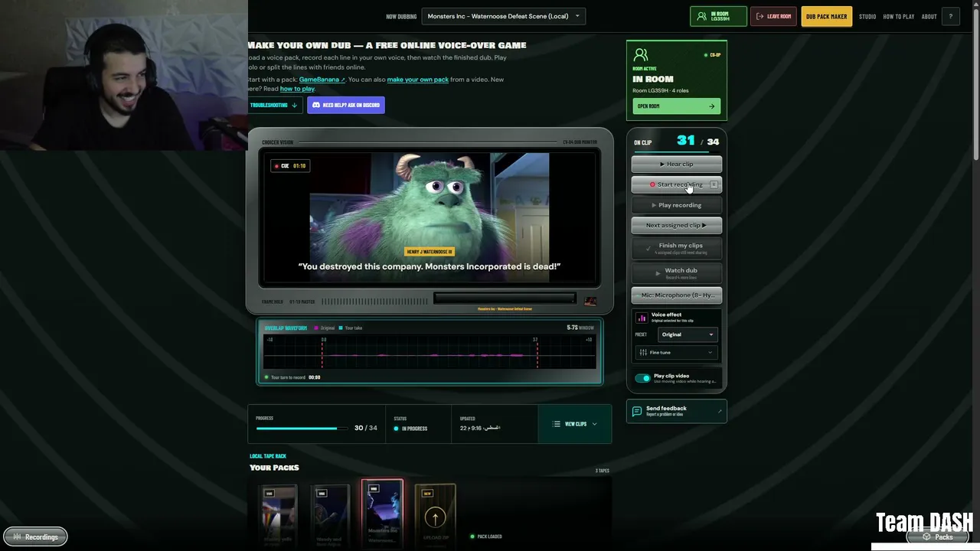The height and width of the screenshot is (551, 980).
Task: Select the first pack thumbnail in Your Packs
Action: (278, 514)
